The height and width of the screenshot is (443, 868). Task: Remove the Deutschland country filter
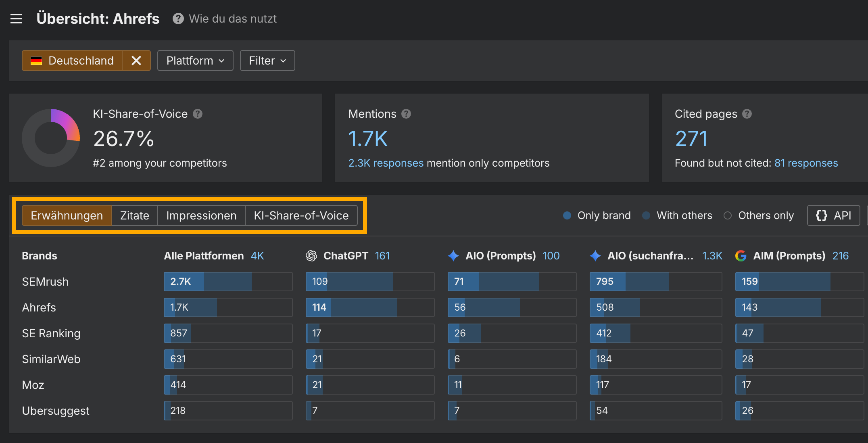(136, 61)
